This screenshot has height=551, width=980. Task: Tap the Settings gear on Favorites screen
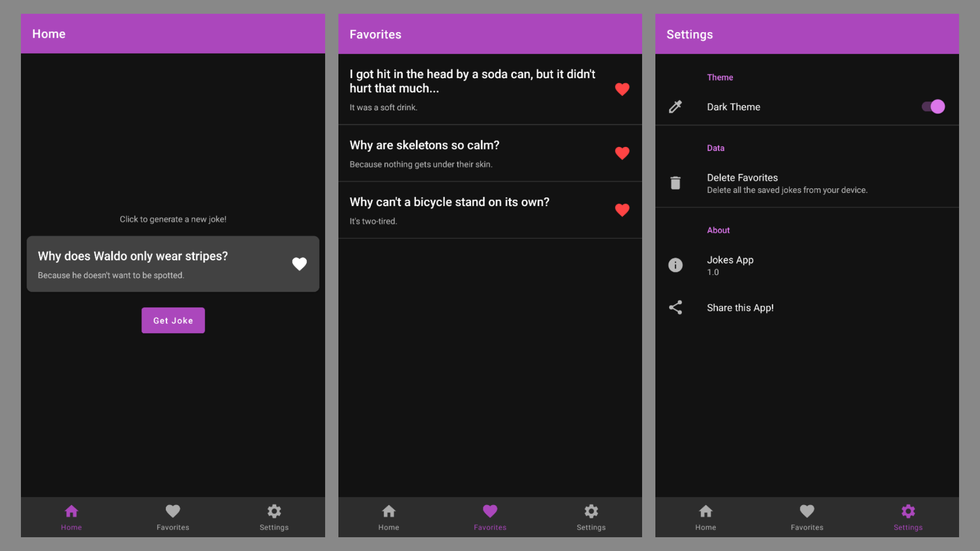pos(591,516)
